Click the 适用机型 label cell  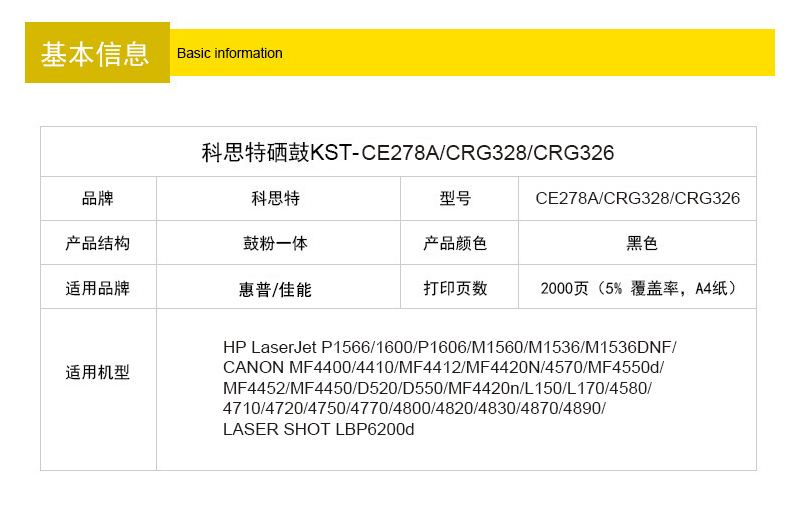pos(98,372)
